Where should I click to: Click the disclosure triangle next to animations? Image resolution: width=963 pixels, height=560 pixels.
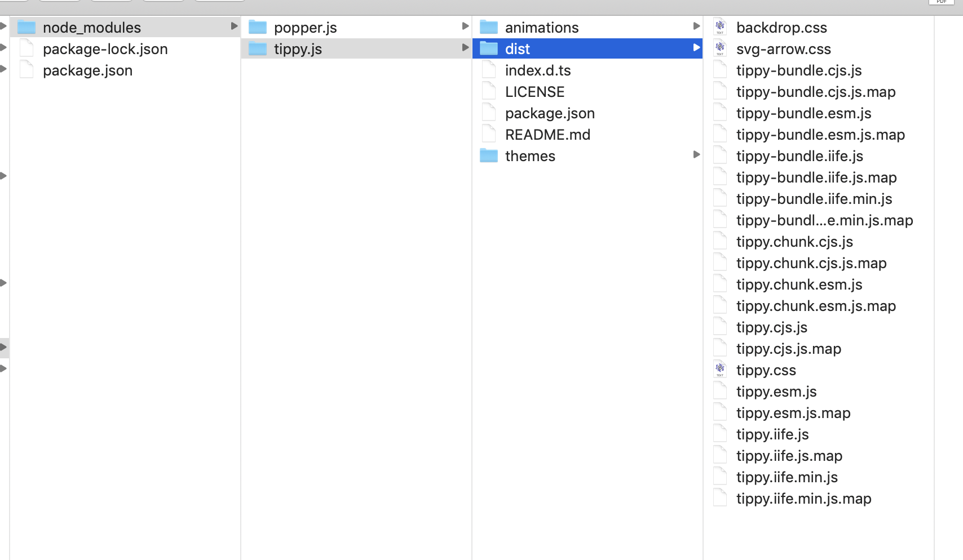coord(697,26)
